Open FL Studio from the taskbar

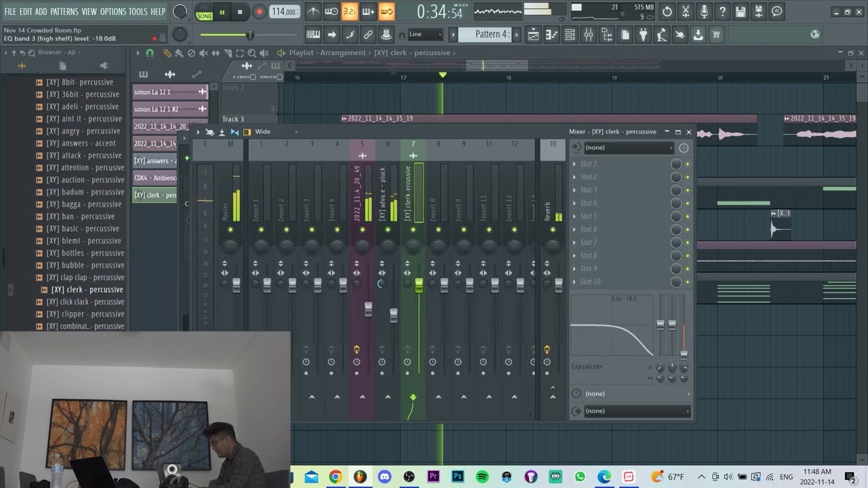[360, 476]
